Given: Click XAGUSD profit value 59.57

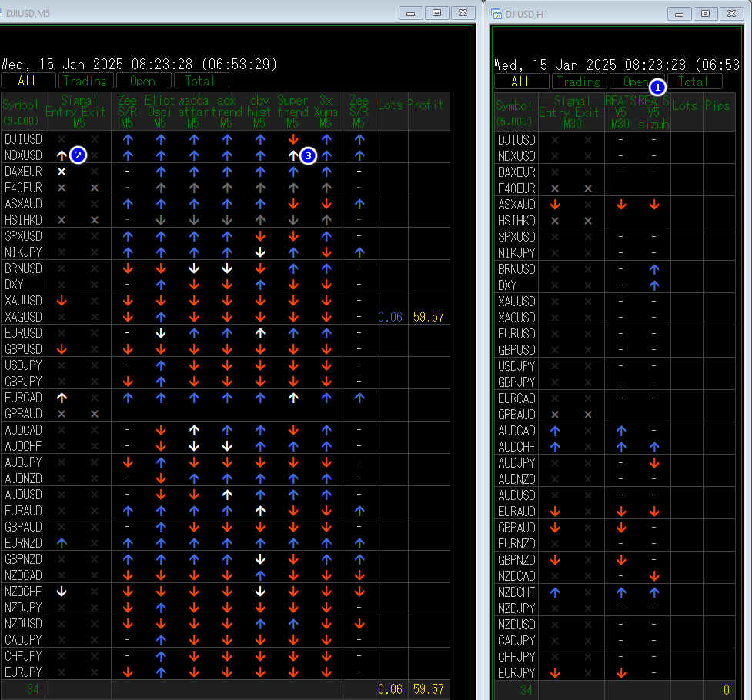Looking at the screenshot, I should [x=428, y=317].
